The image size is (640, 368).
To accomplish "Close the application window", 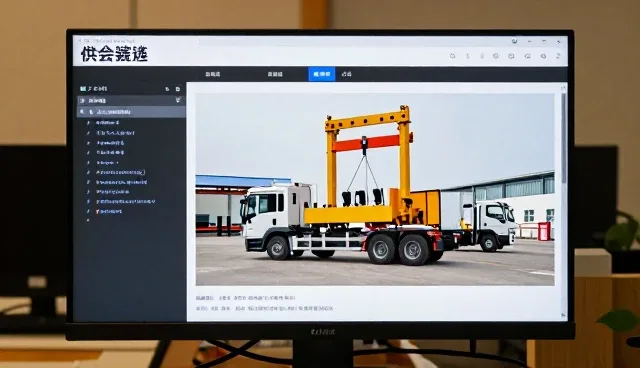I will (x=559, y=42).
